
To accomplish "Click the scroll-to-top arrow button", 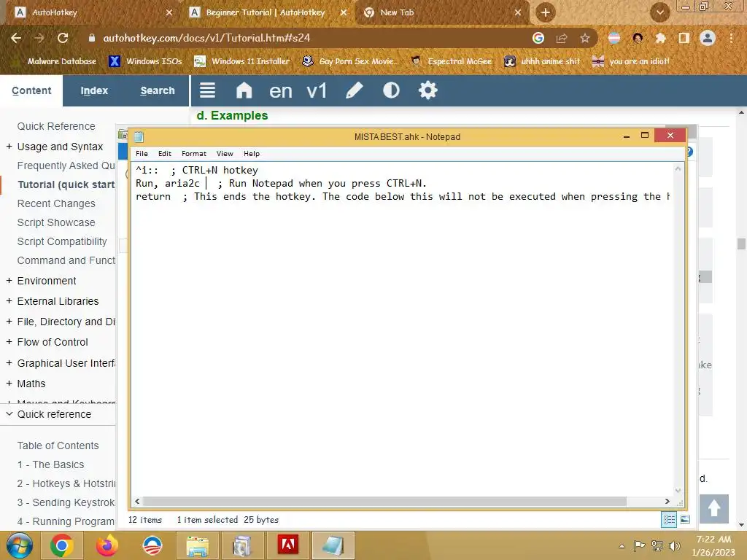I will (713, 508).
